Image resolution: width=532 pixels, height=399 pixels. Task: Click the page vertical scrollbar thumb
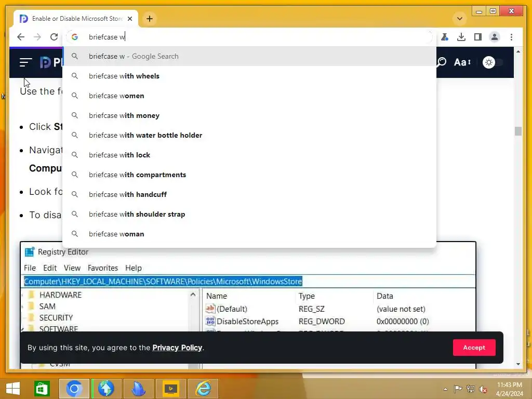[518, 131]
